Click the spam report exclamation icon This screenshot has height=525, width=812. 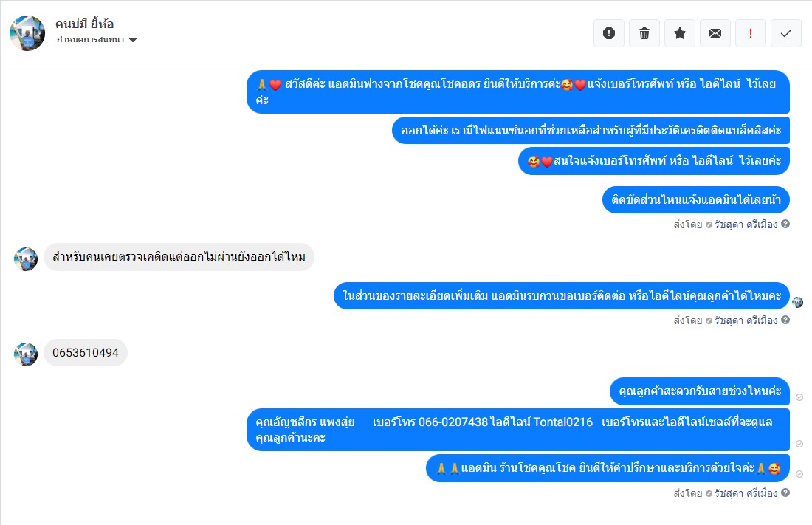[x=609, y=33]
